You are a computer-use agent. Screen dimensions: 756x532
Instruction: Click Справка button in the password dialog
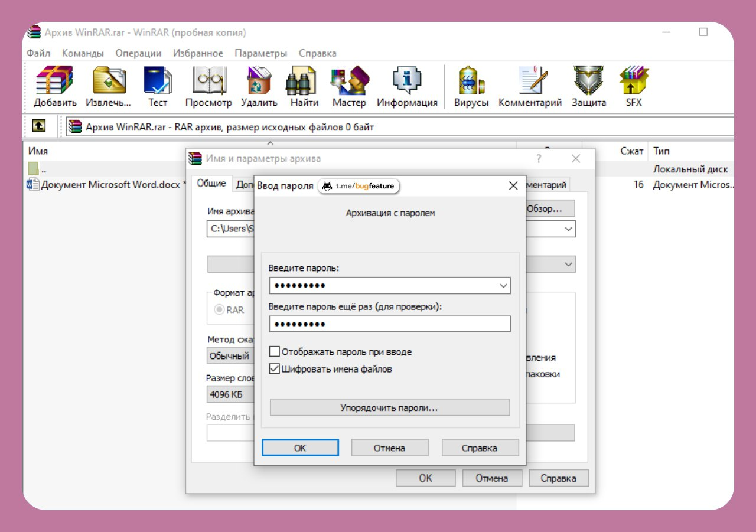(x=480, y=448)
